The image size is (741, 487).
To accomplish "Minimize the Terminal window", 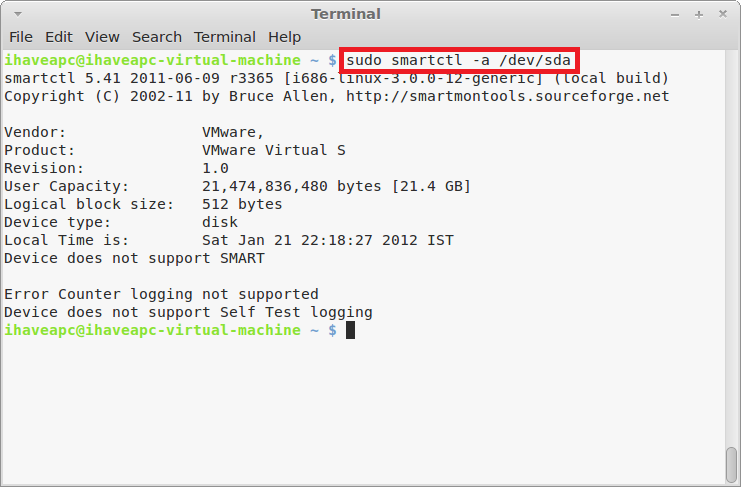I will pyautogui.click(x=675, y=15).
